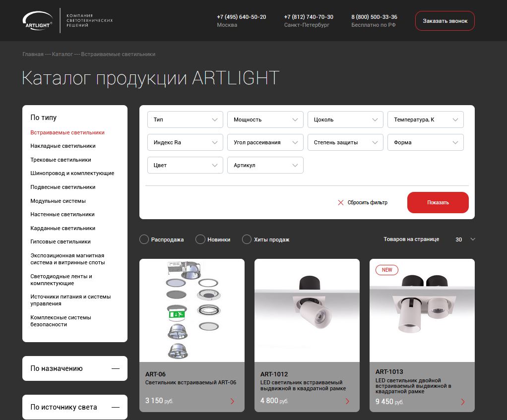Open Комплексные системы безопасности category
The height and width of the screenshot is (420, 507).
pos(61,321)
